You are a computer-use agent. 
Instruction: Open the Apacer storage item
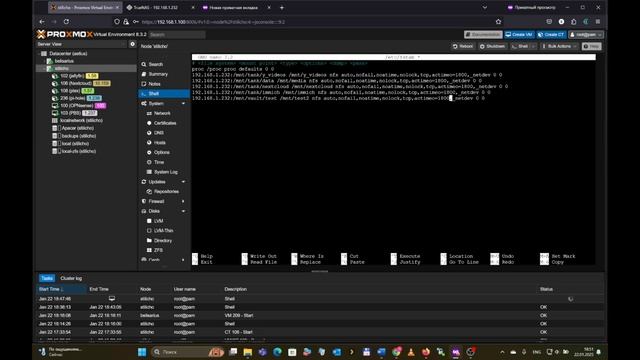point(77,128)
